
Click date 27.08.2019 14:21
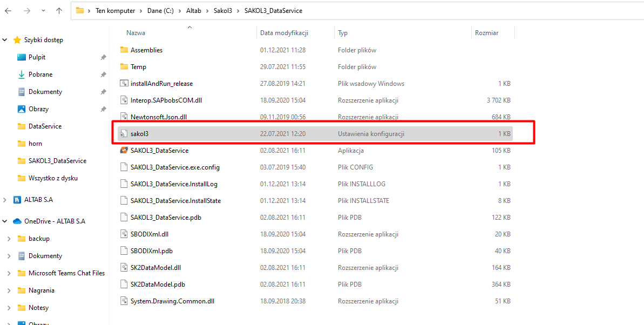[x=282, y=83]
